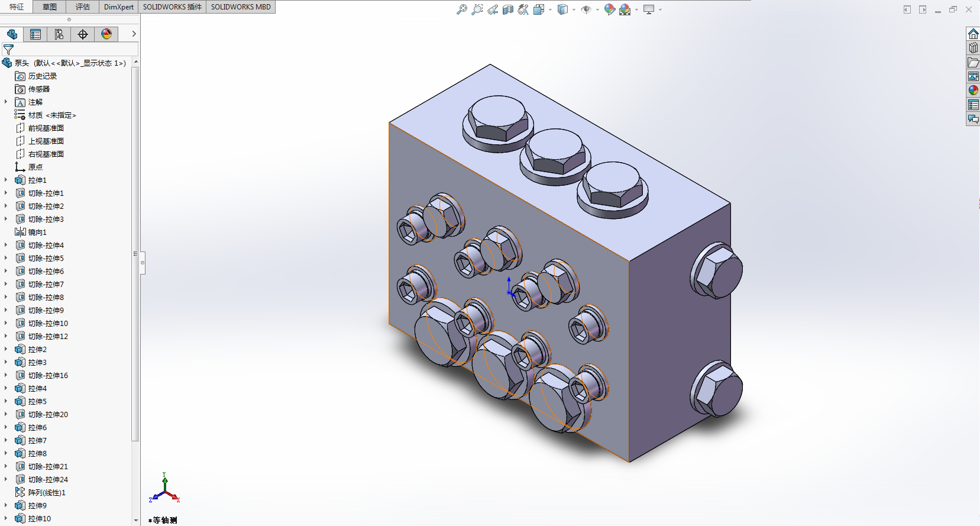Open the Design Library task pane
Screen dimensions: 980x526
click(x=973, y=48)
